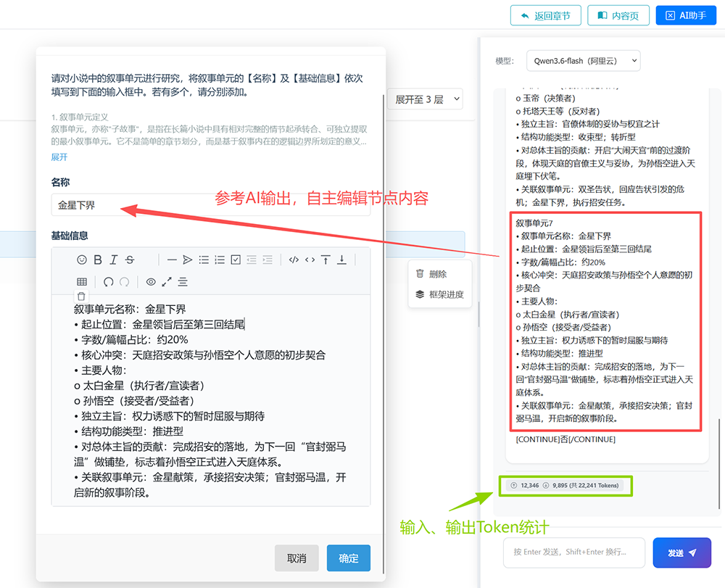The height and width of the screenshot is (588, 725).
Task: Switch the editor to fullscreen mode
Action: pyautogui.click(x=167, y=282)
